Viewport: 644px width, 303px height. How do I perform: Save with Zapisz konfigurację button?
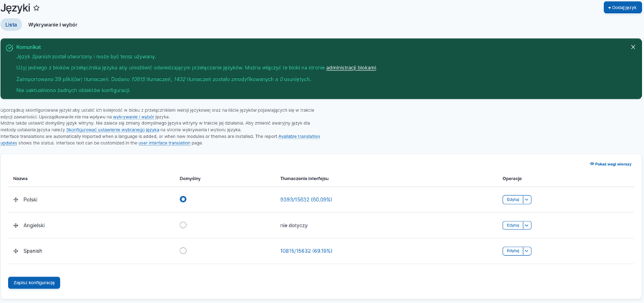34,283
